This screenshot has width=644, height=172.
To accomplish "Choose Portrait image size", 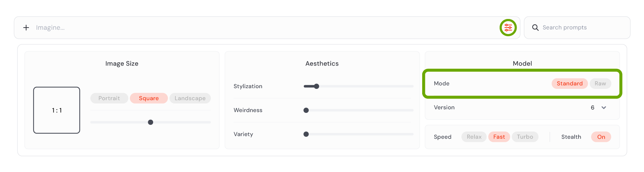I will tap(109, 98).
